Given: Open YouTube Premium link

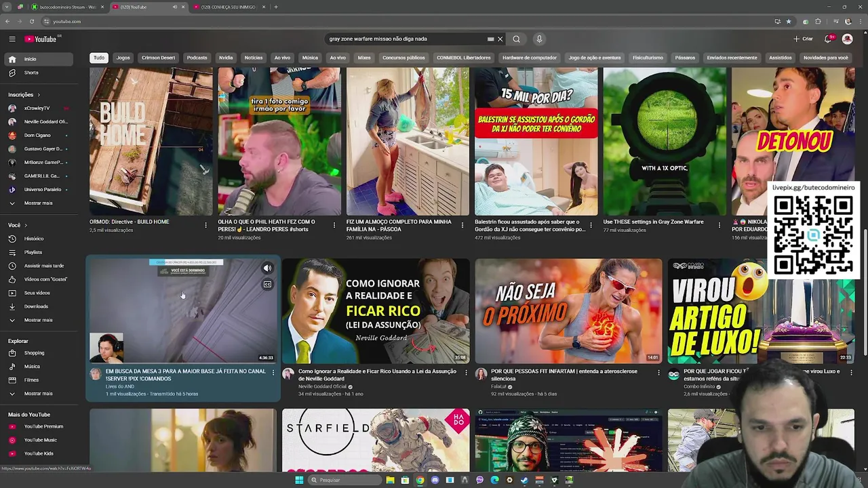Looking at the screenshot, I should 38,426.
